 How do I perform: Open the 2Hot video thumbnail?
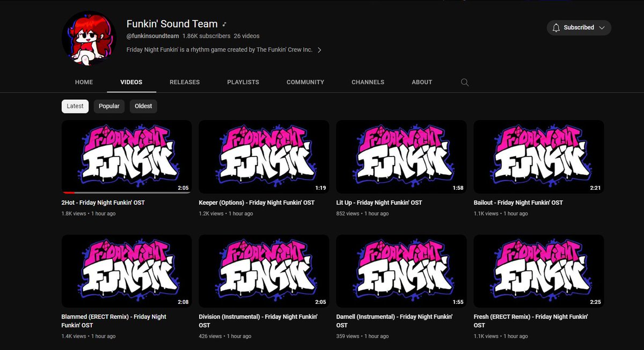127,157
